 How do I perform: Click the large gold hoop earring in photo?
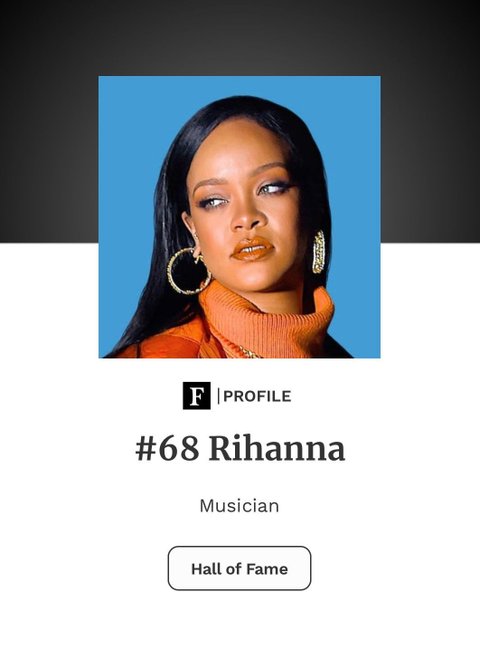188,271
